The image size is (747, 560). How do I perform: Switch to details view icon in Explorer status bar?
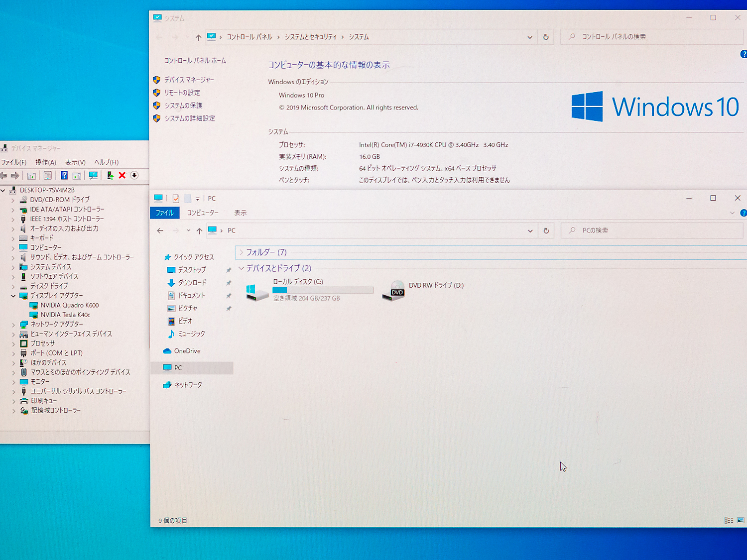(729, 520)
